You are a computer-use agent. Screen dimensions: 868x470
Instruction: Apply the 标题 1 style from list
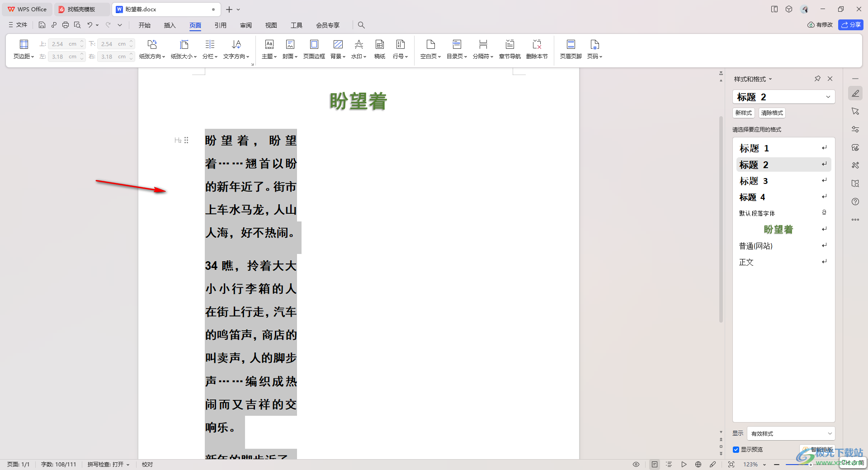click(x=784, y=148)
